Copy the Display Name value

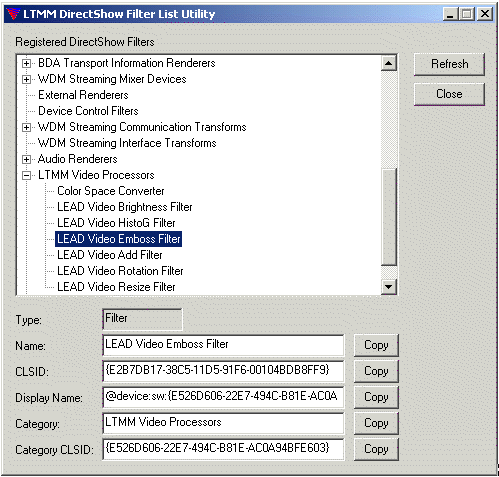[376, 397]
